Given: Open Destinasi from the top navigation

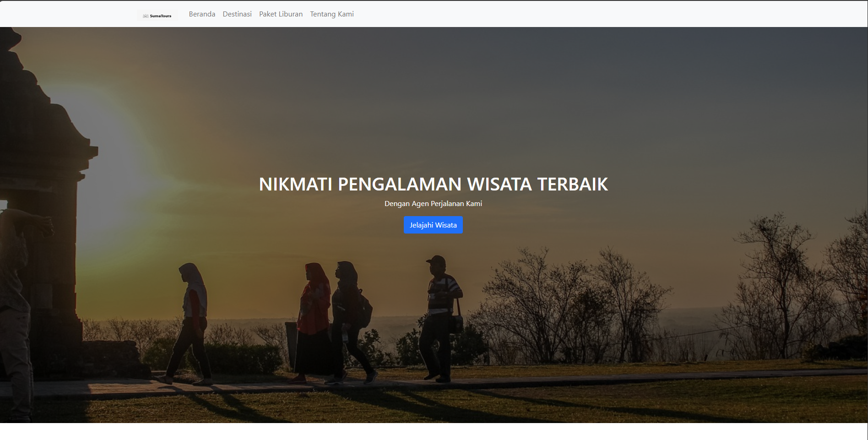Looking at the screenshot, I should pyautogui.click(x=237, y=14).
